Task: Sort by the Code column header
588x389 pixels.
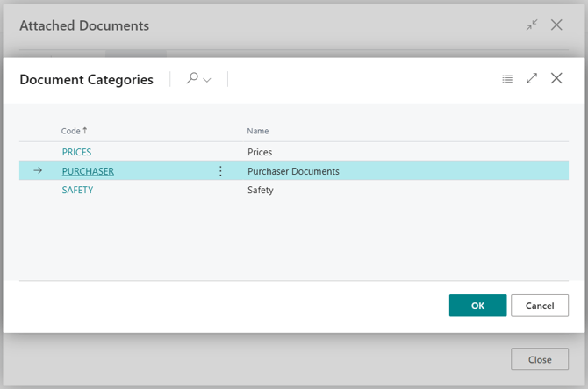Action: [74, 131]
